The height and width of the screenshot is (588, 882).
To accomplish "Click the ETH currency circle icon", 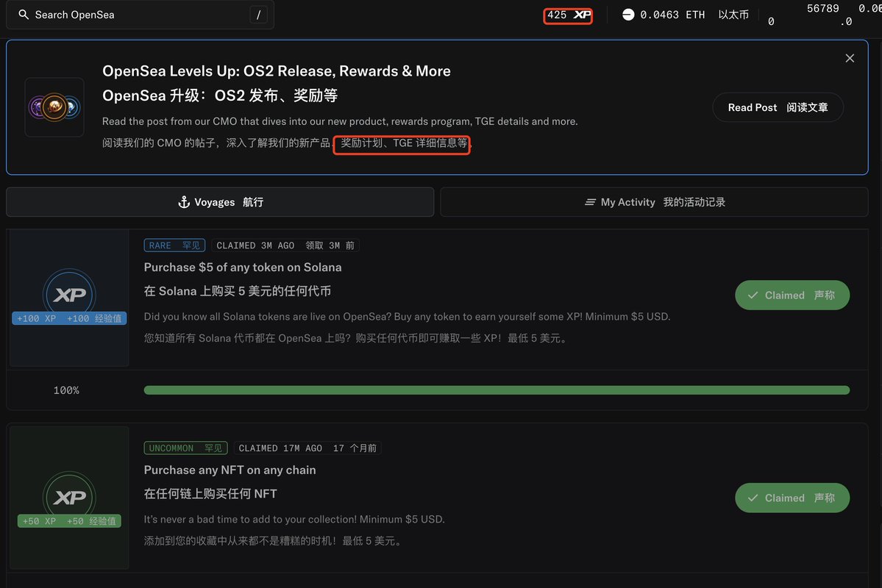I will coord(628,15).
